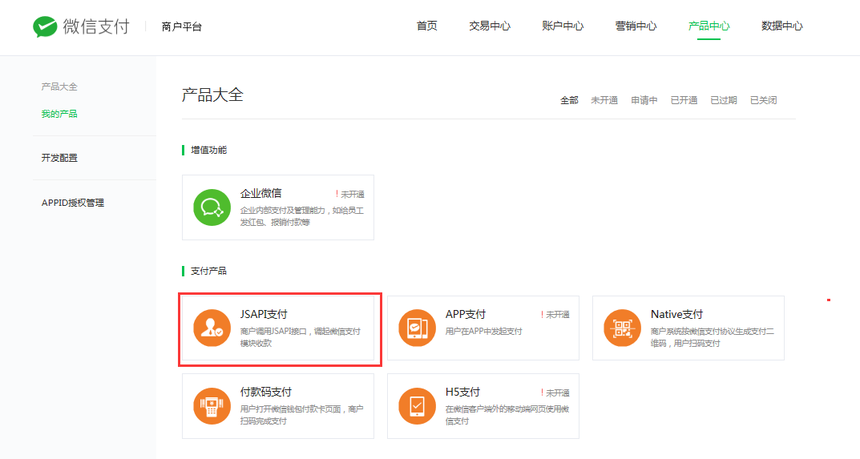
Task: Open the 账户中心 navigation item
Action: pyautogui.click(x=563, y=26)
